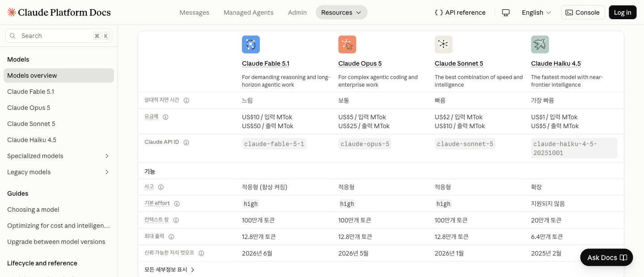The image size is (644, 277).
Task: Follow Claude Sonnet 5 table heading link
Action: 459,63
